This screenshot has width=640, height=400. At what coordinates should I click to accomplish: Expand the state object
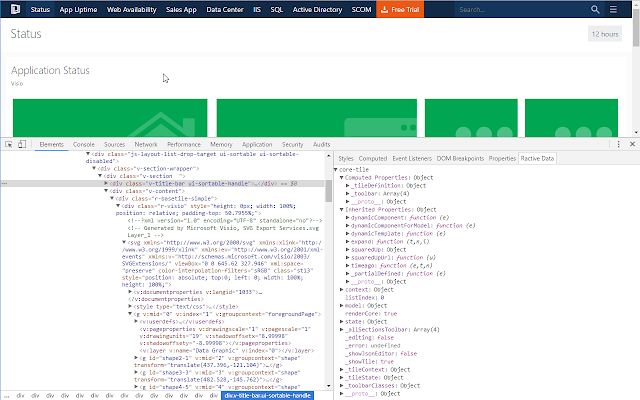342,322
